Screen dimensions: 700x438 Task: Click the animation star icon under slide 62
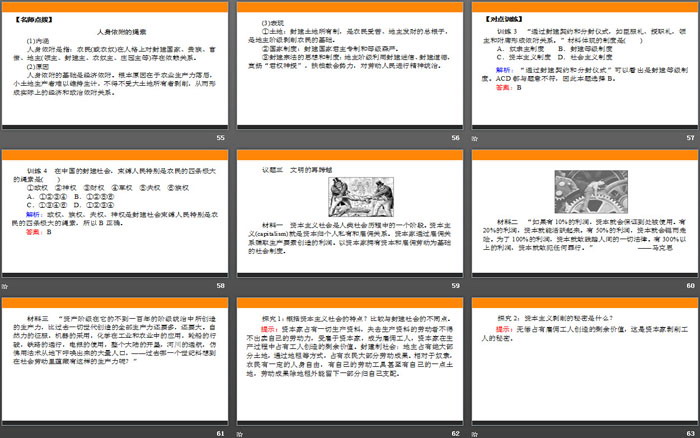(240, 434)
